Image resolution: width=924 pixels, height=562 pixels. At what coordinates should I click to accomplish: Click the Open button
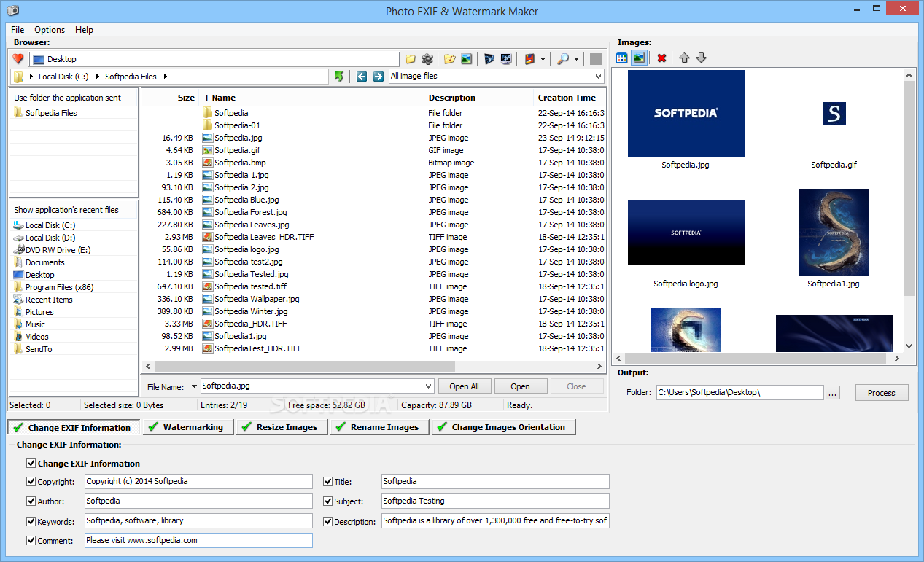(520, 386)
